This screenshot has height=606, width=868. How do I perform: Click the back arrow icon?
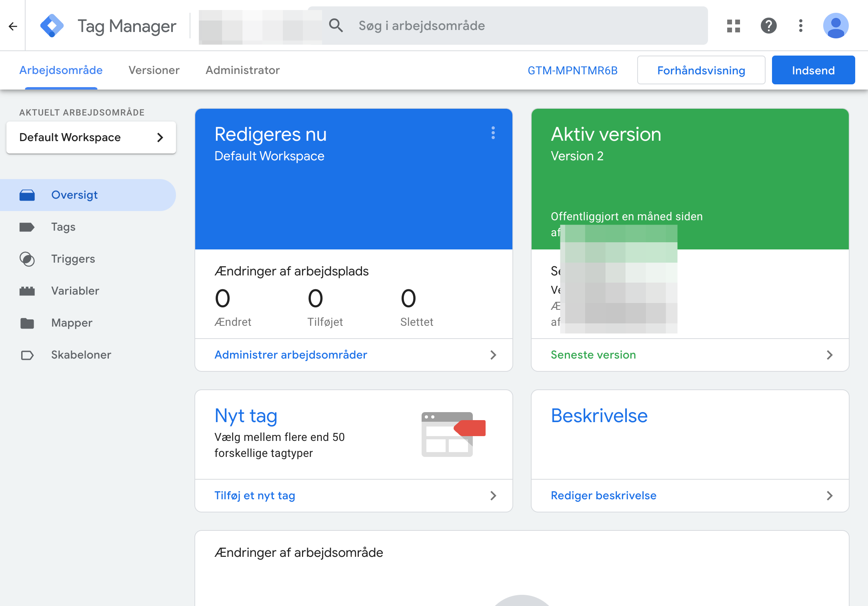(x=13, y=26)
